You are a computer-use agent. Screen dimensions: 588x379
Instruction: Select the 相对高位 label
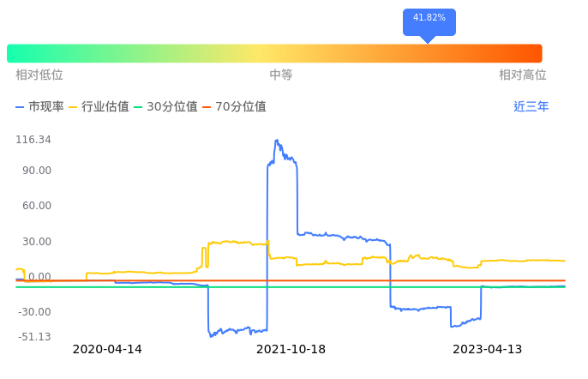pos(523,75)
